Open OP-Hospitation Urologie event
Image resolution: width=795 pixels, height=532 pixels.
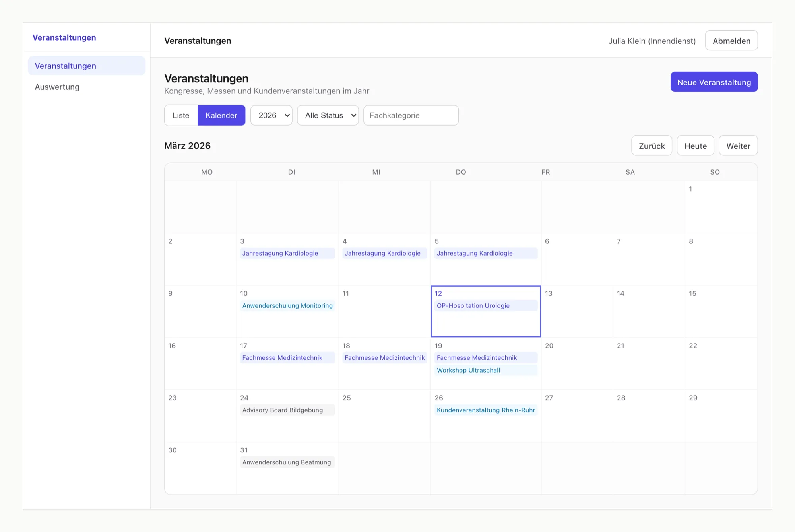[486, 305]
